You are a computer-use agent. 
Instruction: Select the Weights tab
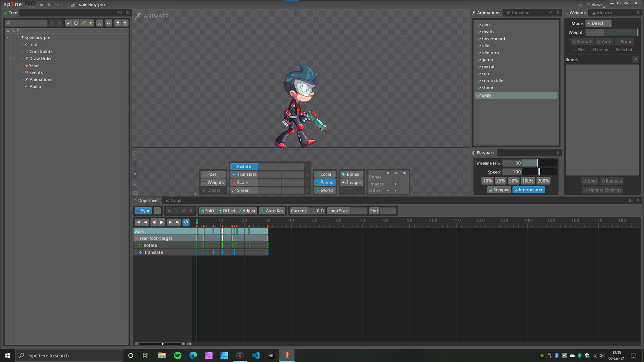point(575,13)
